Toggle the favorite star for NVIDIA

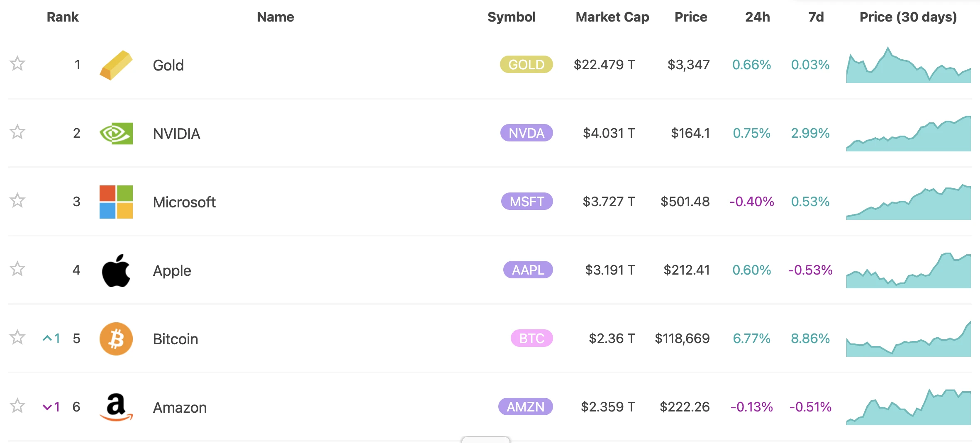[17, 132]
